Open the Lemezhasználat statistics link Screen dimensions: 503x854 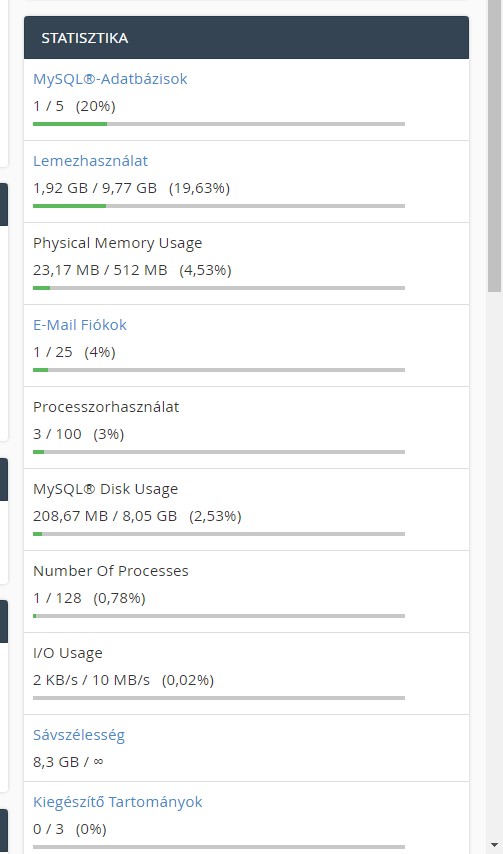[90, 161]
